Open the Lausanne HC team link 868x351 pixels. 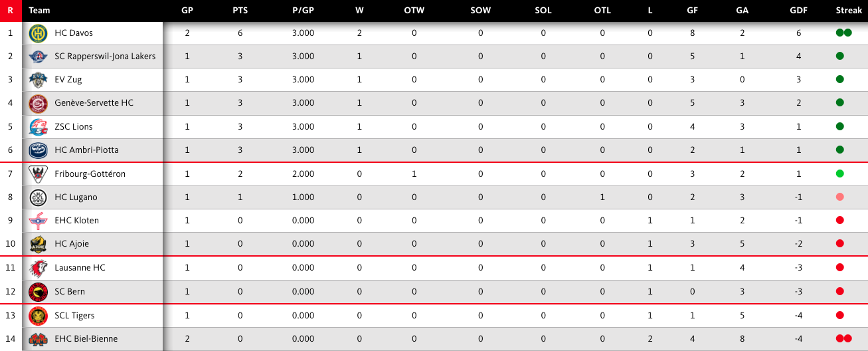[x=80, y=268]
